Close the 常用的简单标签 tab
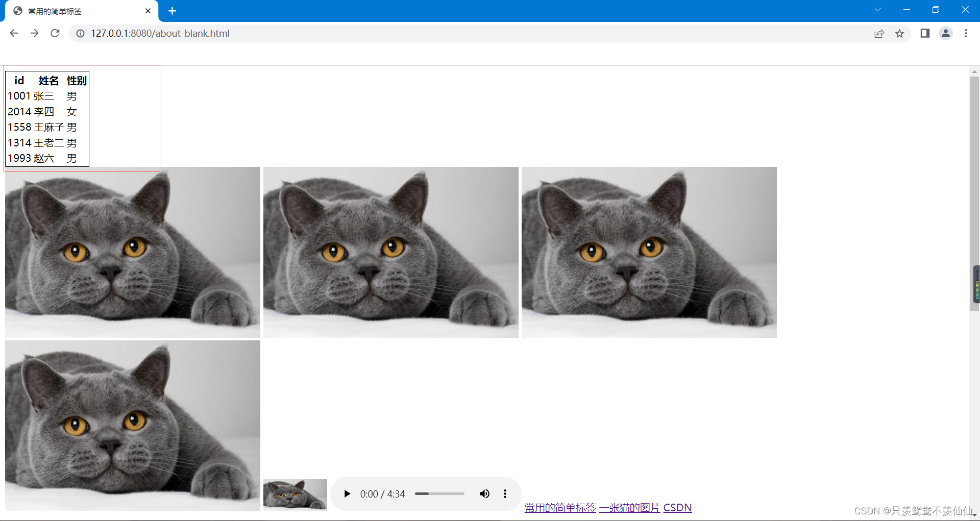The height and width of the screenshot is (521, 980). tap(148, 11)
